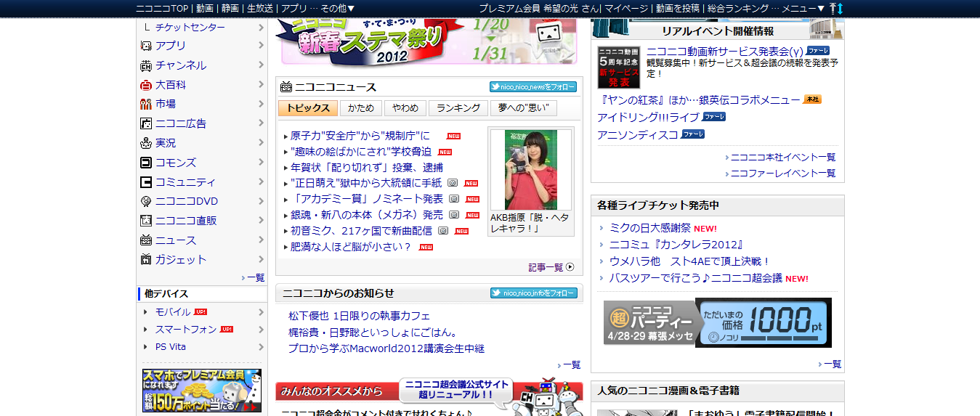Click chevron at right of アプリ row

click(x=260, y=46)
